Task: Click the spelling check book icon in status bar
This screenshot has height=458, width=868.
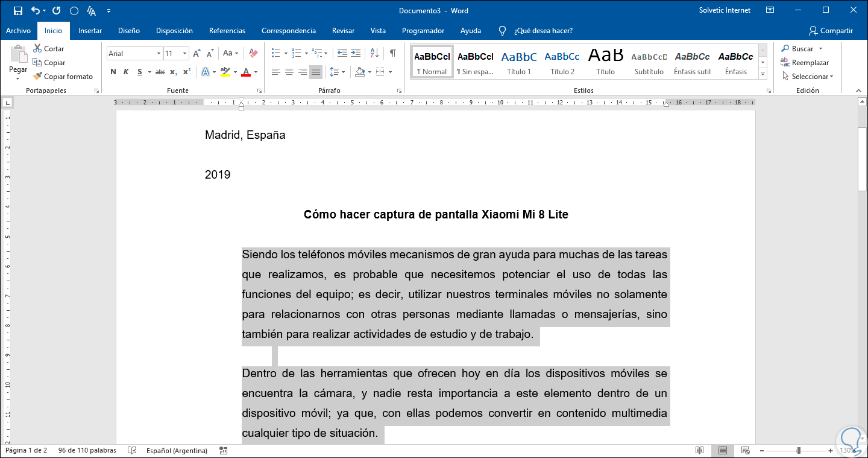Action: coord(132,451)
